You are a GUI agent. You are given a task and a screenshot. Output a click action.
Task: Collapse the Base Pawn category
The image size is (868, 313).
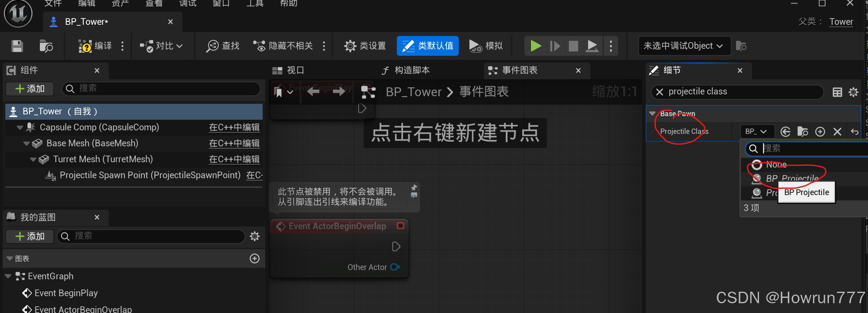click(x=652, y=114)
